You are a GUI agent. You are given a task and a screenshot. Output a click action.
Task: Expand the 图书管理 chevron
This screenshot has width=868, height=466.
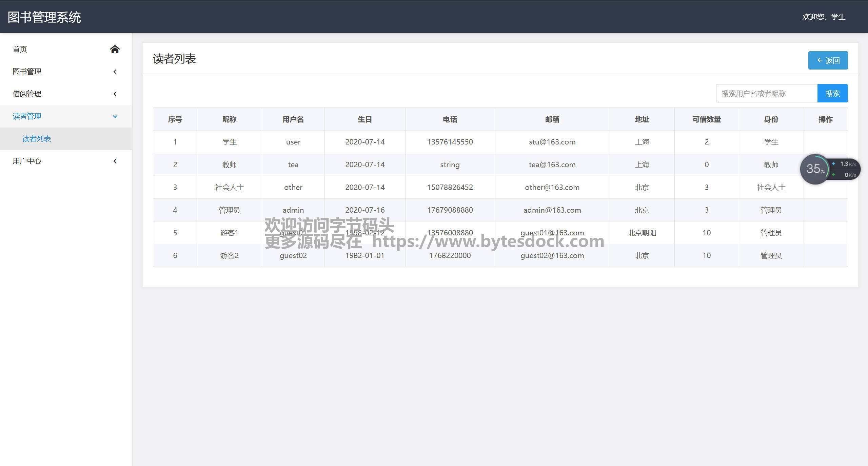coord(115,72)
